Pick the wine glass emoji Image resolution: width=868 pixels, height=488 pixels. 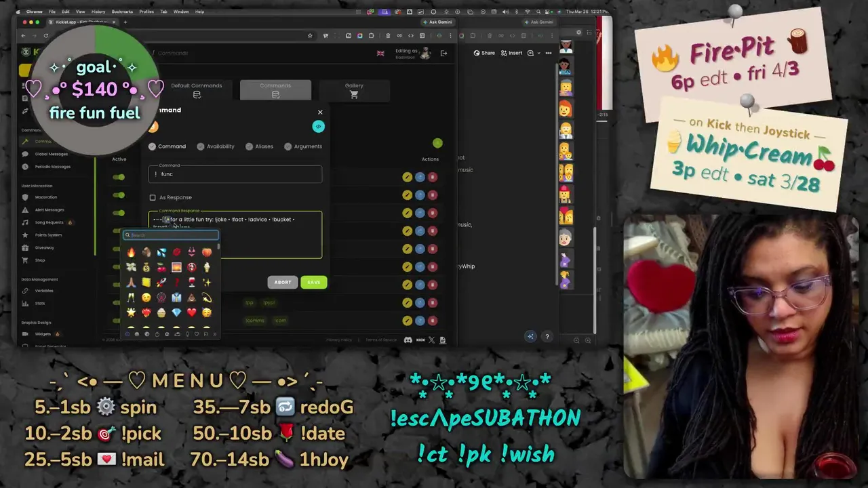point(192,283)
